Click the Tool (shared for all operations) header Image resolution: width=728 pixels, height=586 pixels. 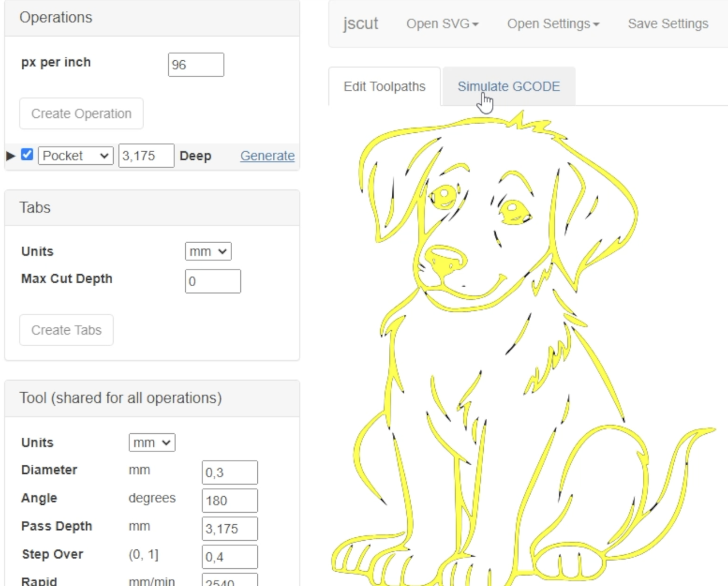coord(152,398)
